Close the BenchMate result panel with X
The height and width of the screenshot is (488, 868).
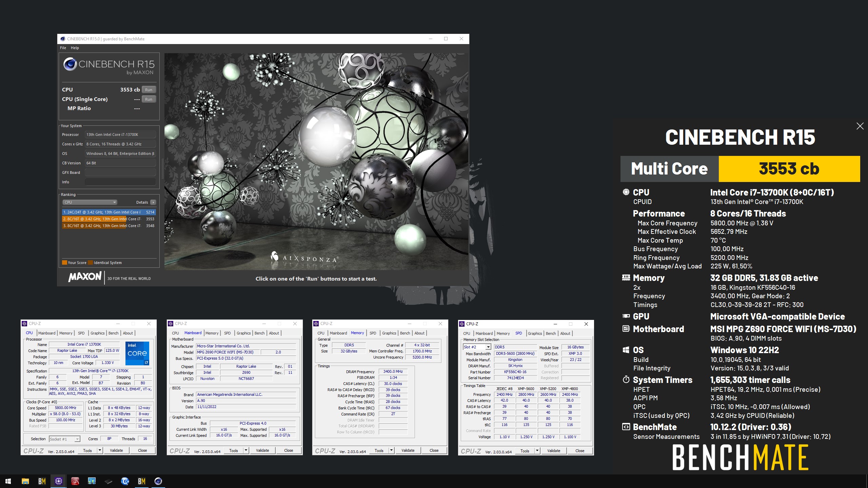pyautogui.click(x=860, y=126)
